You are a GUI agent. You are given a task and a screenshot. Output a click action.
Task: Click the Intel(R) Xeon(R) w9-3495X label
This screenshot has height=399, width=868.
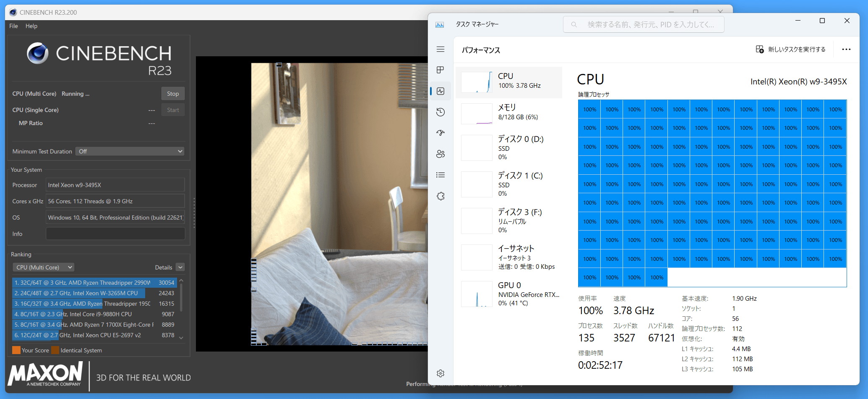coord(798,81)
